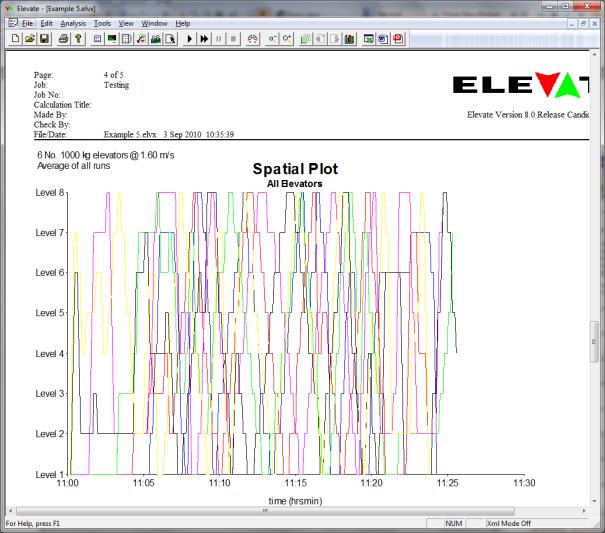Open the Tools menu
This screenshot has height=533, width=605.
point(102,22)
